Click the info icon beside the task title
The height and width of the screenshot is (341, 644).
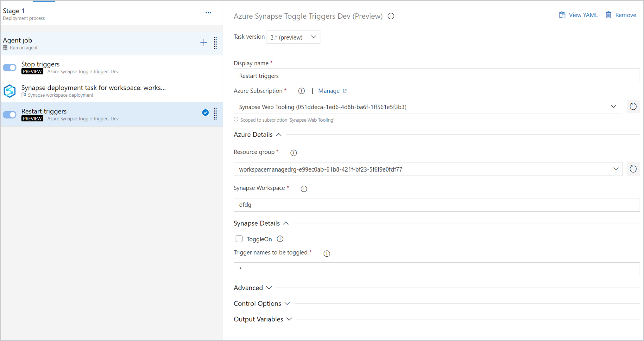391,16
